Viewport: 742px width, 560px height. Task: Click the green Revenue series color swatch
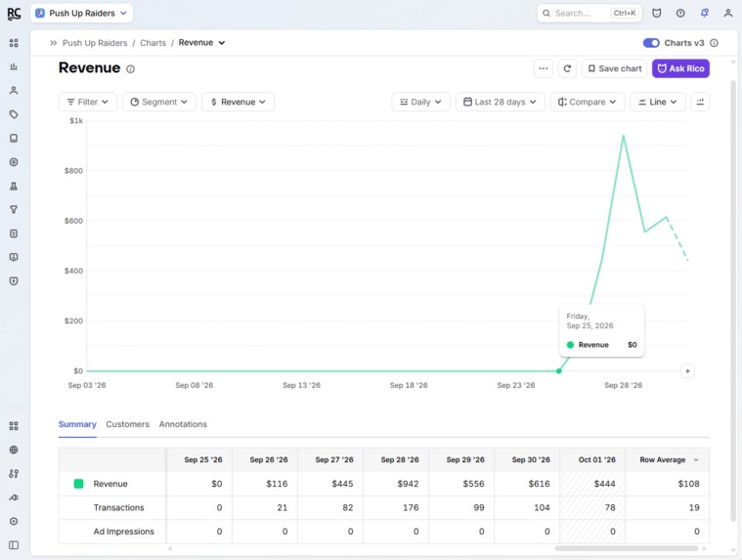pyautogui.click(x=78, y=484)
